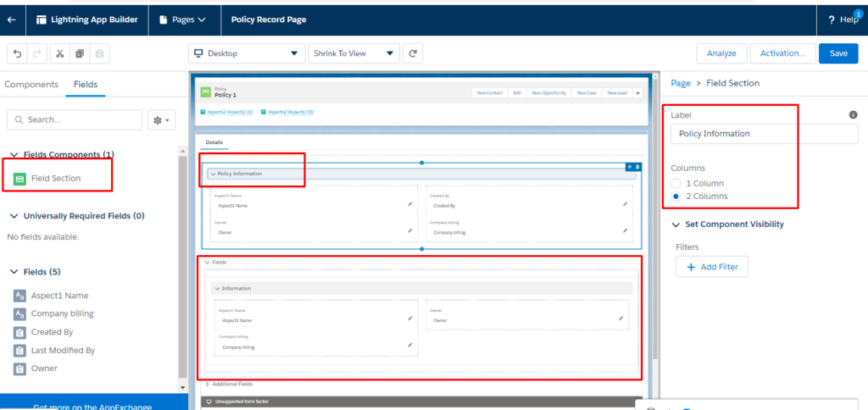868x410 pixels.
Task: Collapse the Fields (5) section
Action: coord(14,272)
